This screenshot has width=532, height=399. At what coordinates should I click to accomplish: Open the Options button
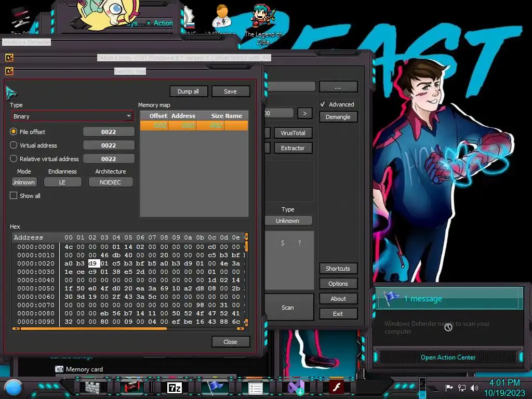338,284
